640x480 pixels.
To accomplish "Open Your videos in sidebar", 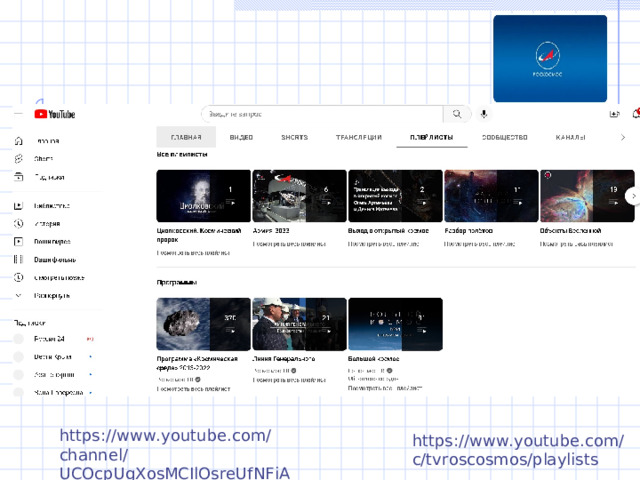I will click(42, 242).
